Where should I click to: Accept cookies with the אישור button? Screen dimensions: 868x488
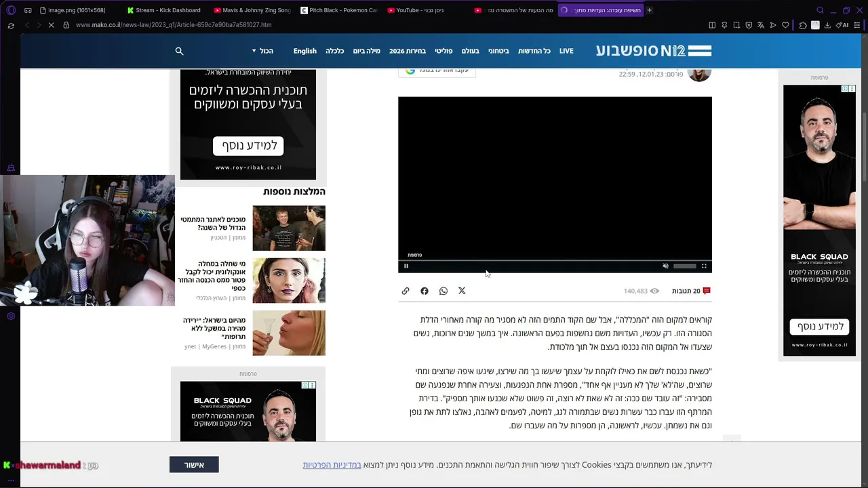click(194, 465)
